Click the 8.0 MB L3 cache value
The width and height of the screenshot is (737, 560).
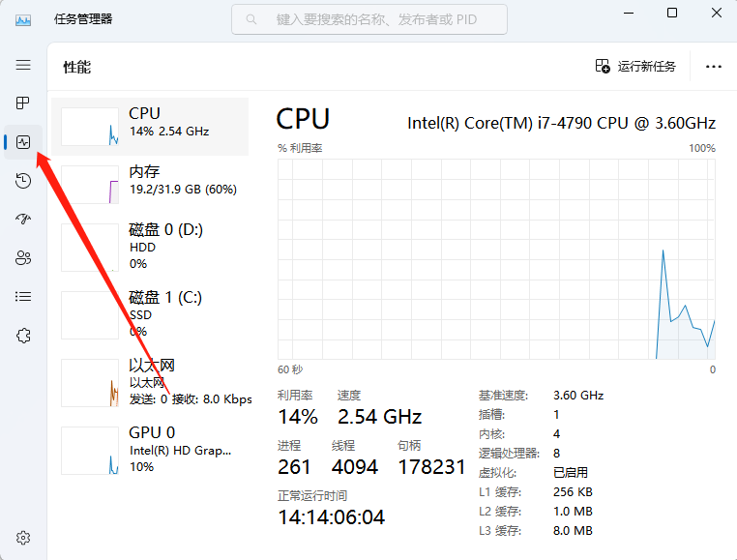click(573, 530)
